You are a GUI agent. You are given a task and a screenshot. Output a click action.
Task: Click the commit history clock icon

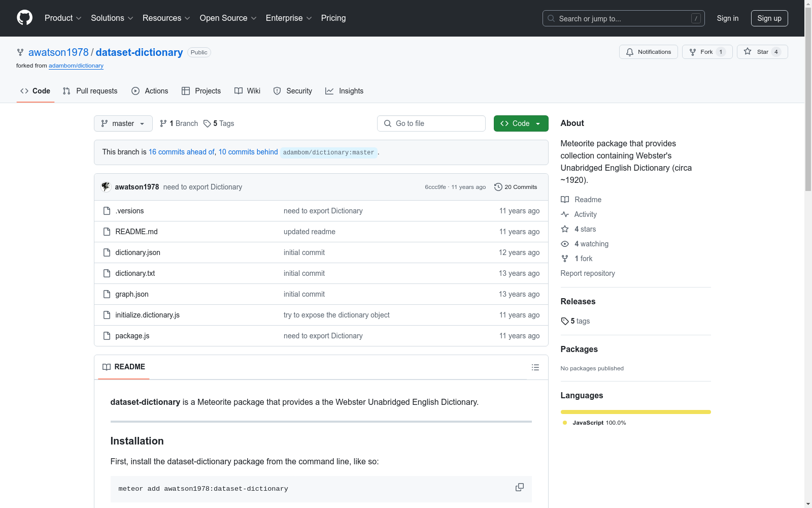pyautogui.click(x=498, y=187)
